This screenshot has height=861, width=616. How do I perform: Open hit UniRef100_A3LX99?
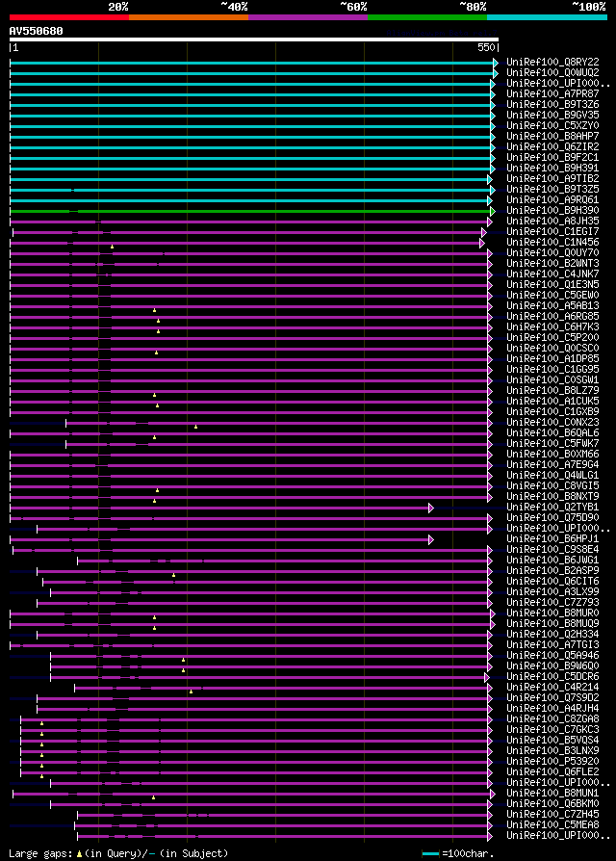pos(552,592)
